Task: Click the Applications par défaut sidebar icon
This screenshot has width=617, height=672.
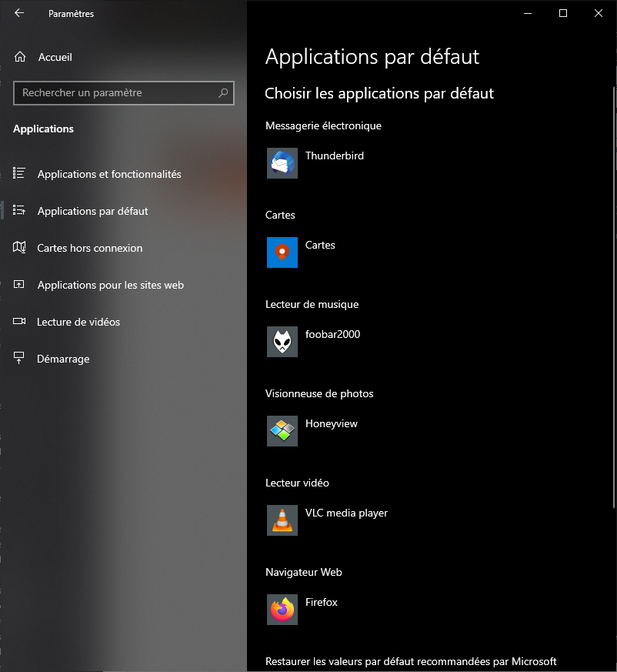Action: (x=19, y=210)
